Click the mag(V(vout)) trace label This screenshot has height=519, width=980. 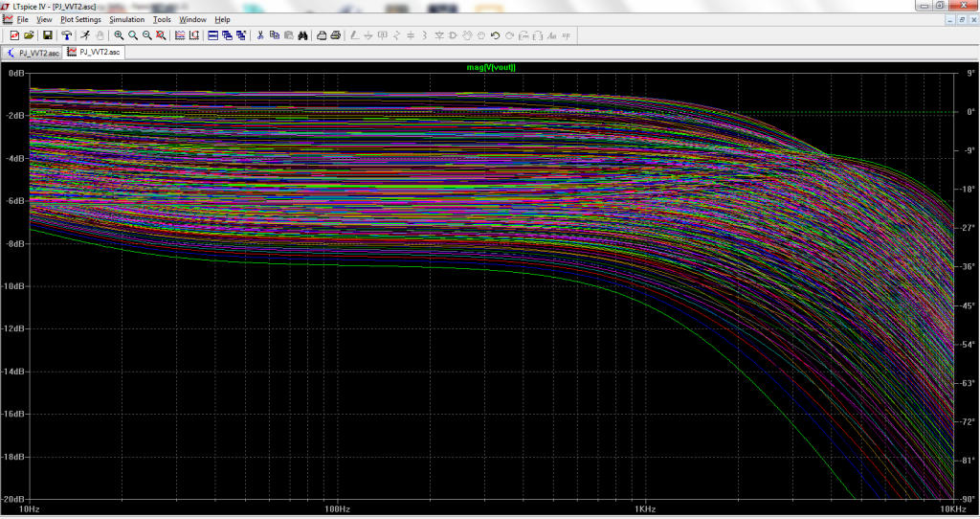491,67
